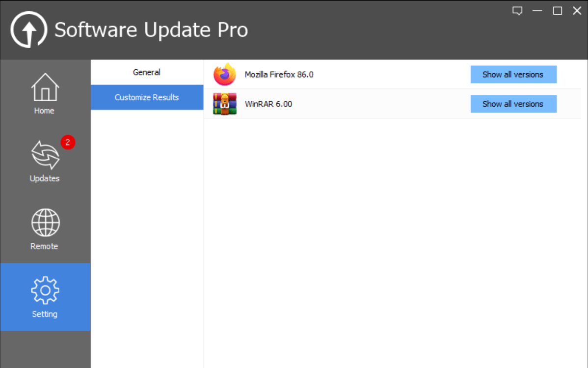Show all versions for WinRAR
The height and width of the screenshot is (368, 588).
(x=513, y=104)
